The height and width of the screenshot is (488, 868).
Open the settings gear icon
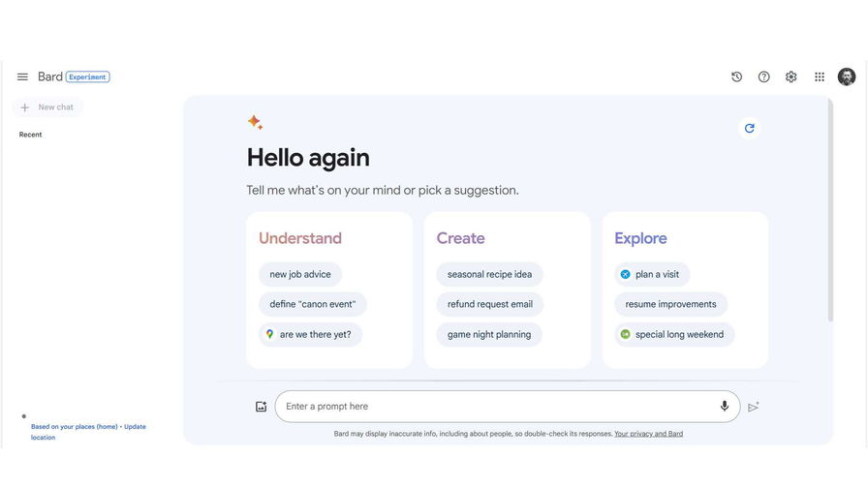pos(790,77)
